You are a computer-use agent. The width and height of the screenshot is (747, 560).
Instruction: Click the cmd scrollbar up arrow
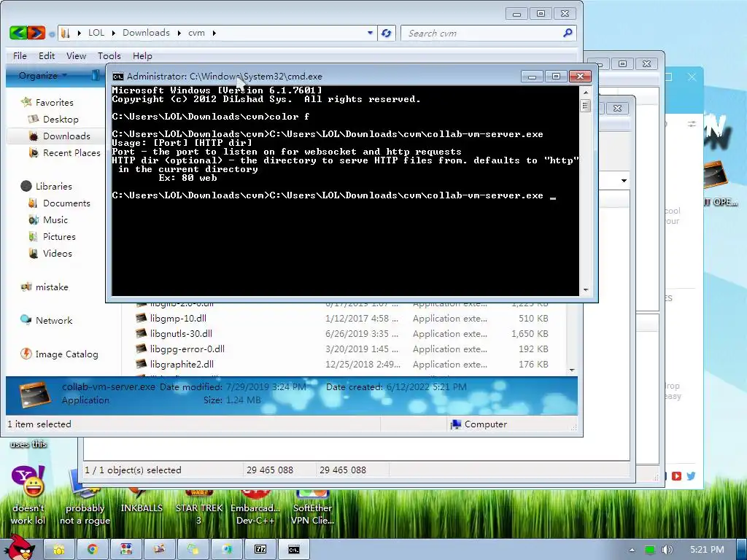pyautogui.click(x=586, y=92)
